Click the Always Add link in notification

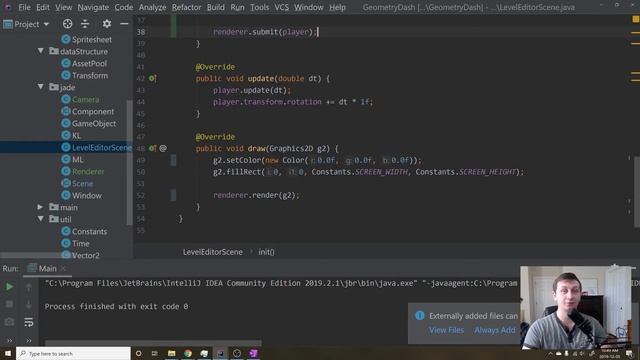click(495, 330)
